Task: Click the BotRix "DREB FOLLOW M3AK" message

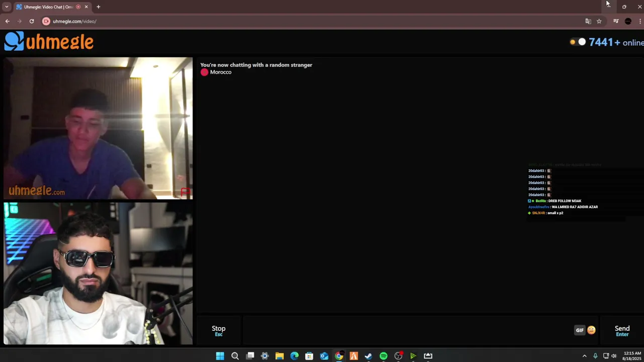Action: click(554, 201)
